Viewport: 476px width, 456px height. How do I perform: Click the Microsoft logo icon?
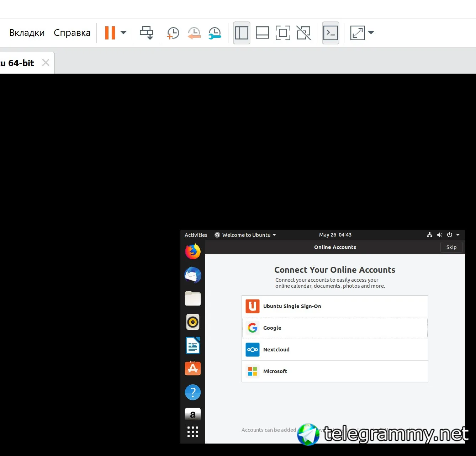pyautogui.click(x=253, y=371)
